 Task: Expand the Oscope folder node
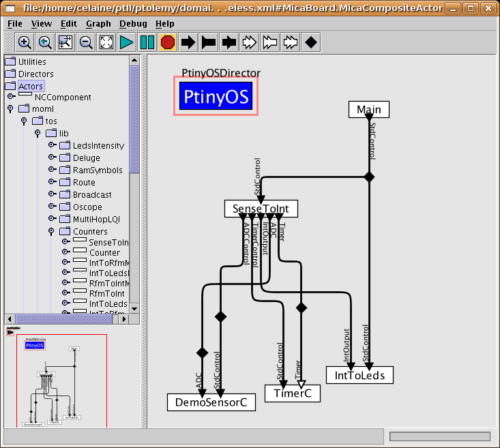pyautogui.click(x=52, y=207)
